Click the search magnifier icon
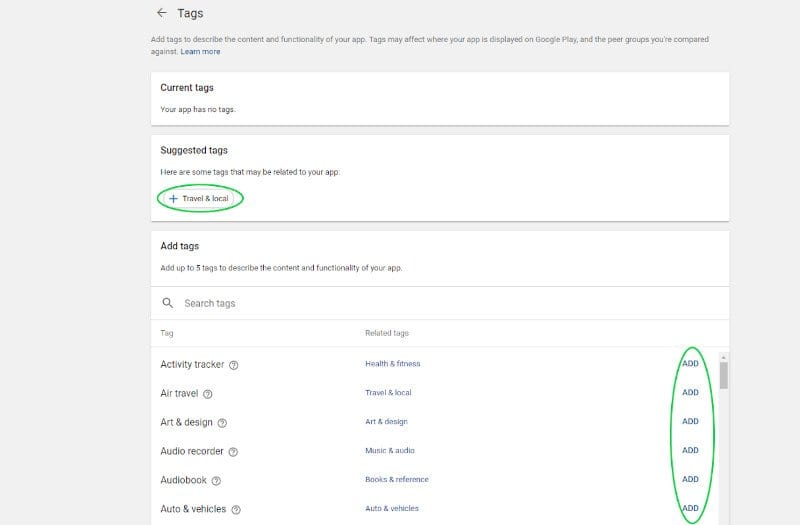Screen dimensions: 800x525 [x=167, y=303]
